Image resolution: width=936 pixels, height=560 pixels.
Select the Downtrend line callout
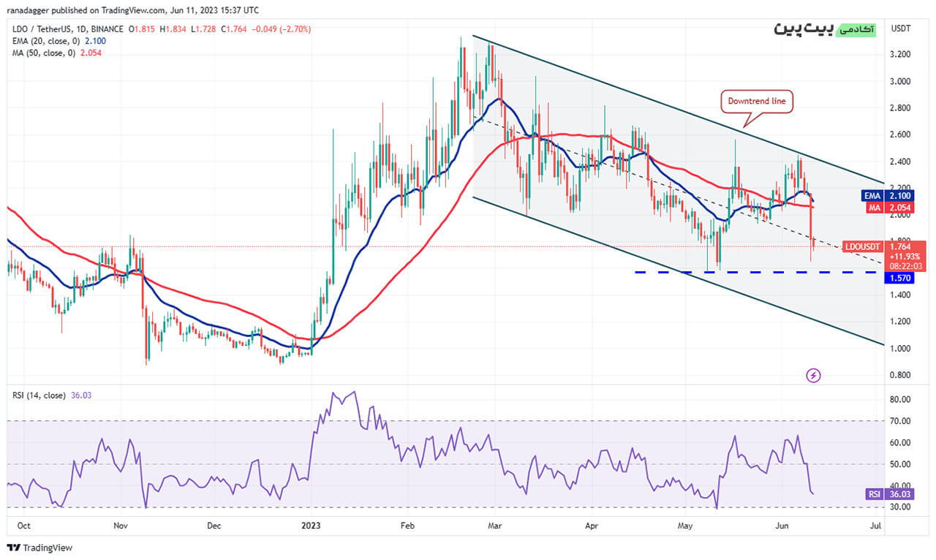pyautogui.click(x=758, y=101)
